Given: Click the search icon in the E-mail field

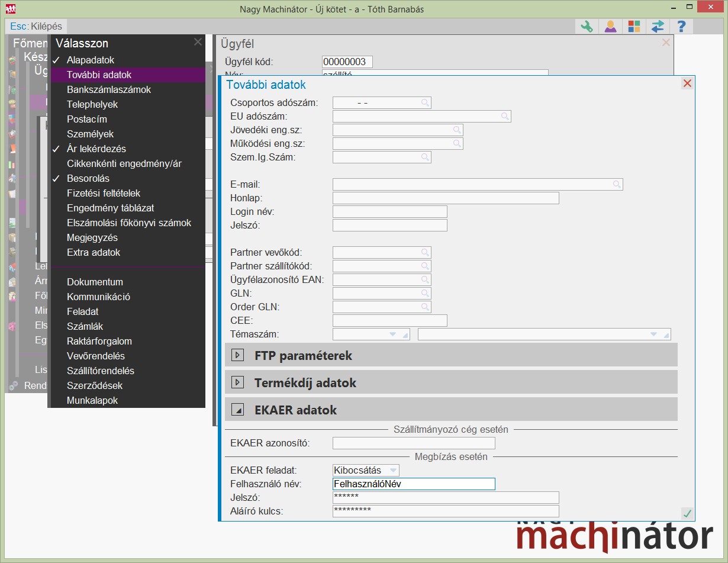Looking at the screenshot, I should pyautogui.click(x=617, y=185).
